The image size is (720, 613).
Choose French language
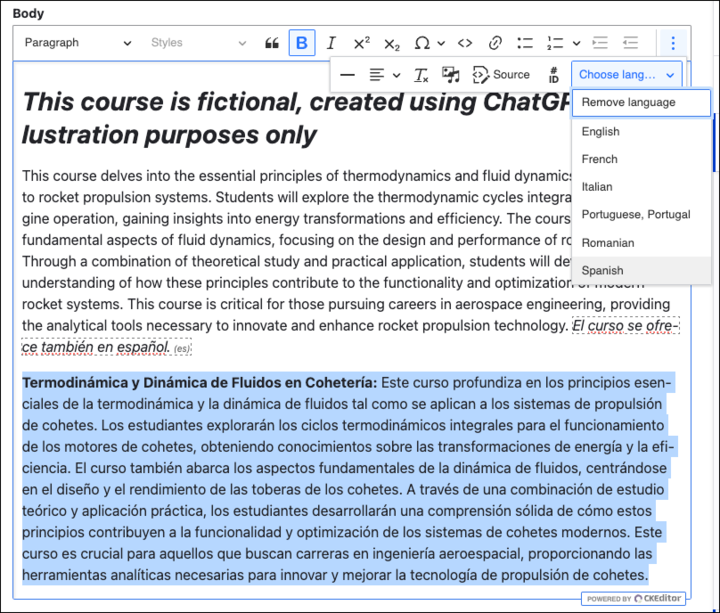pos(641,159)
